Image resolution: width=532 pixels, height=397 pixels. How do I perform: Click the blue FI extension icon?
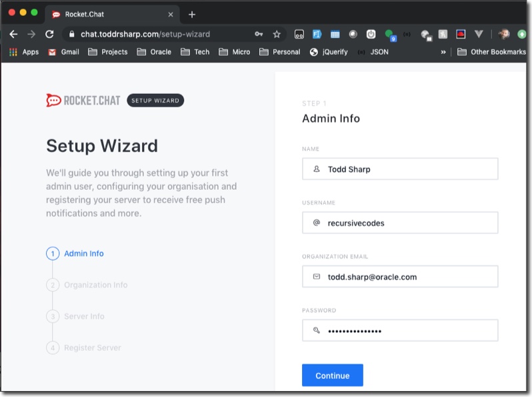pyautogui.click(x=317, y=34)
